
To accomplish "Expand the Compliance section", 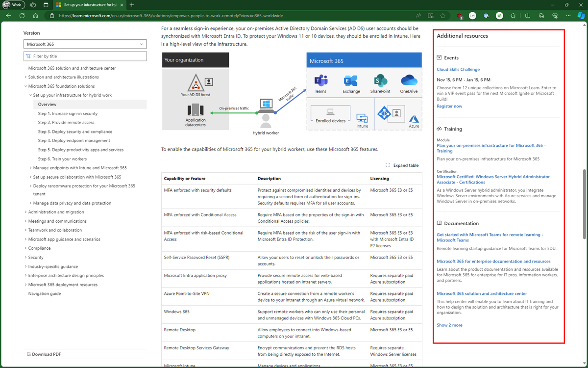I will coord(25,248).
